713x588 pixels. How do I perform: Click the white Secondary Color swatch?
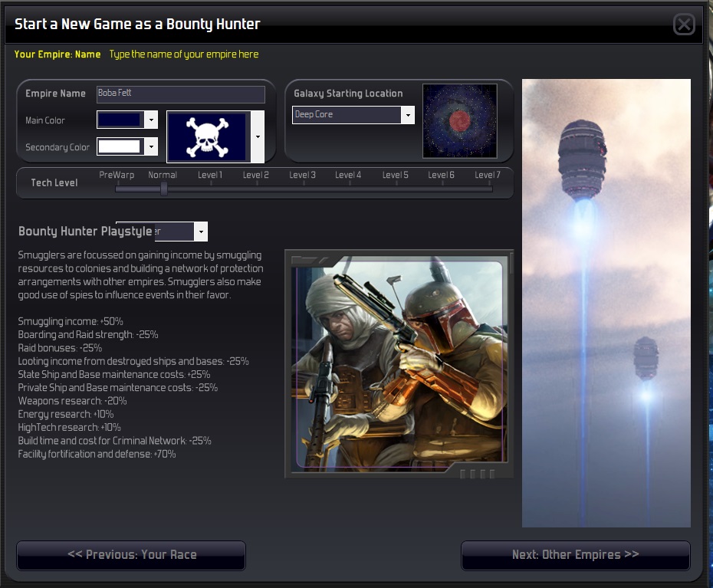tap(120, 146)
